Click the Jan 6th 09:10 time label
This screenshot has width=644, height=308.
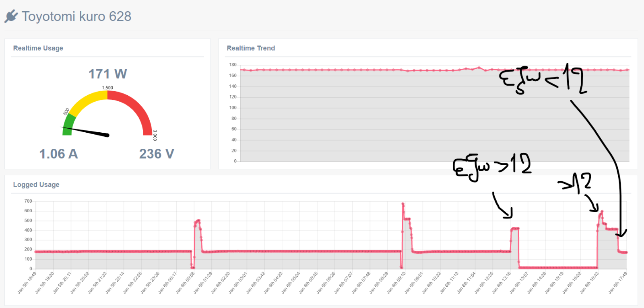[x=396, y=283]
